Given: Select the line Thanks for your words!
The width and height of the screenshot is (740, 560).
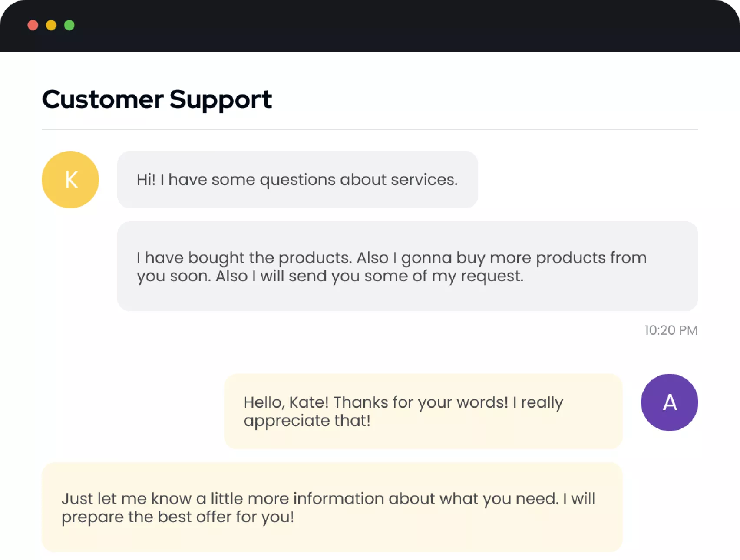Looking at the screenshot, I should coord(420,402).
